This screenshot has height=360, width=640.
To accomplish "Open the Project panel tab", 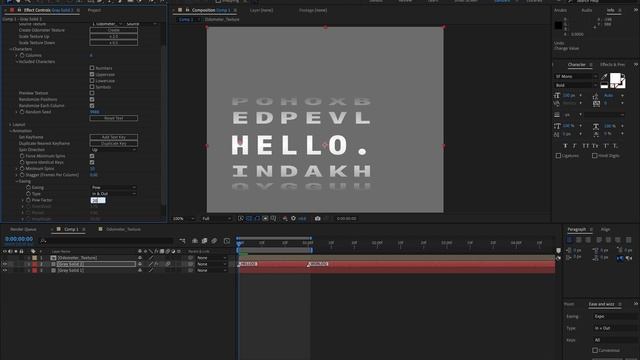I will [x=94, y=10].
